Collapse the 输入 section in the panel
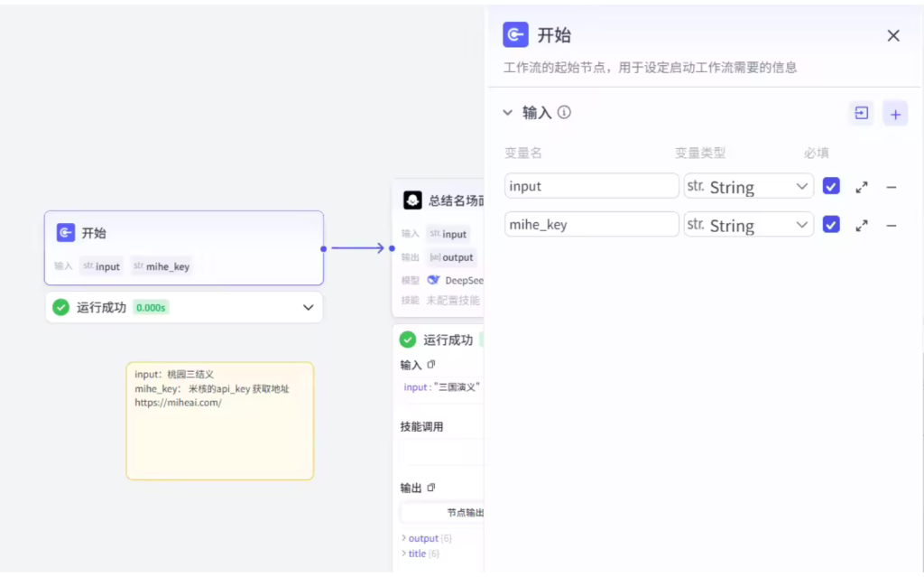This screenshot has width=924, height=577. coord(507,113)
